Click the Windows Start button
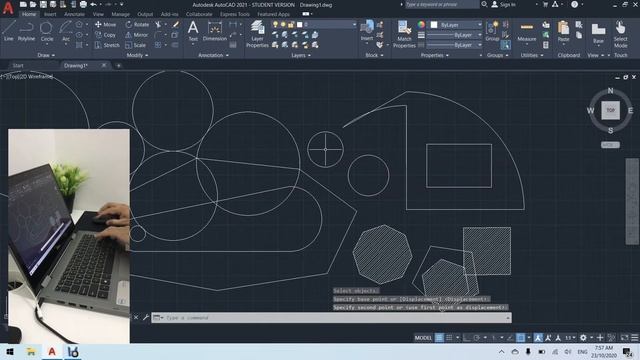The image size is (640, 360). [x=10, y=351]
